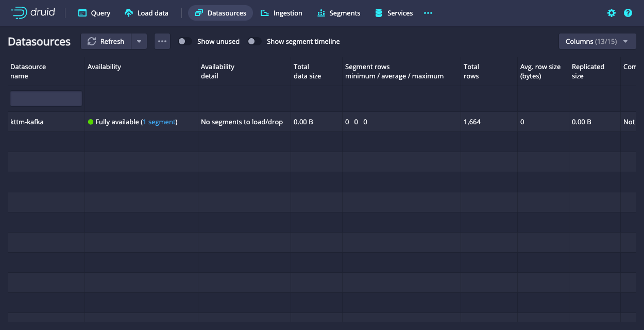
Task: Switch to the Datasources tab
Action: coord(221,12)
